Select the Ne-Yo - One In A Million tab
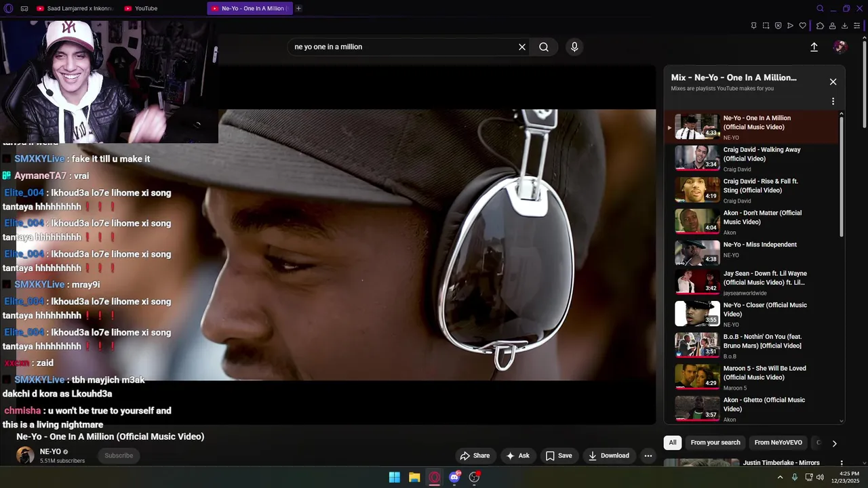Screen dimensions: 868x488 click(249, 9)
